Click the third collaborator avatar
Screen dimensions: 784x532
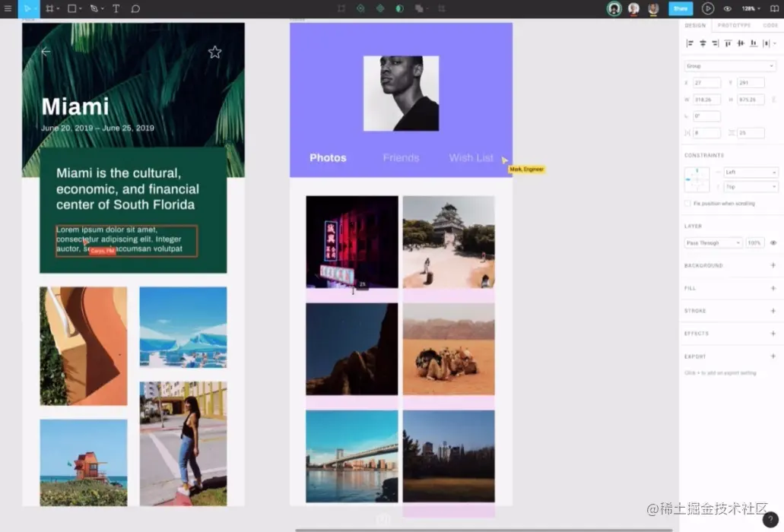[x=653, y=8]
